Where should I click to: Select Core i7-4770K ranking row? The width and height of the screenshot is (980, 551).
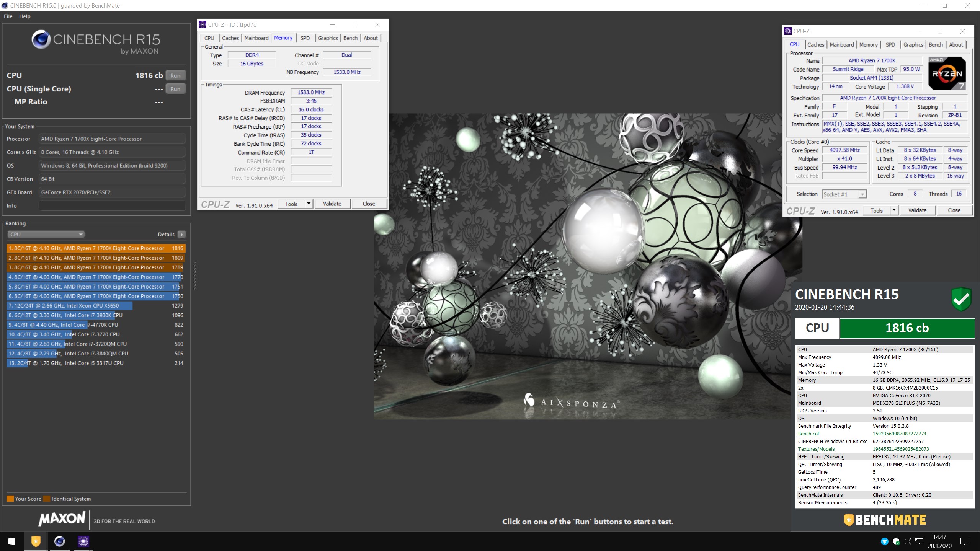click(96, 325)
